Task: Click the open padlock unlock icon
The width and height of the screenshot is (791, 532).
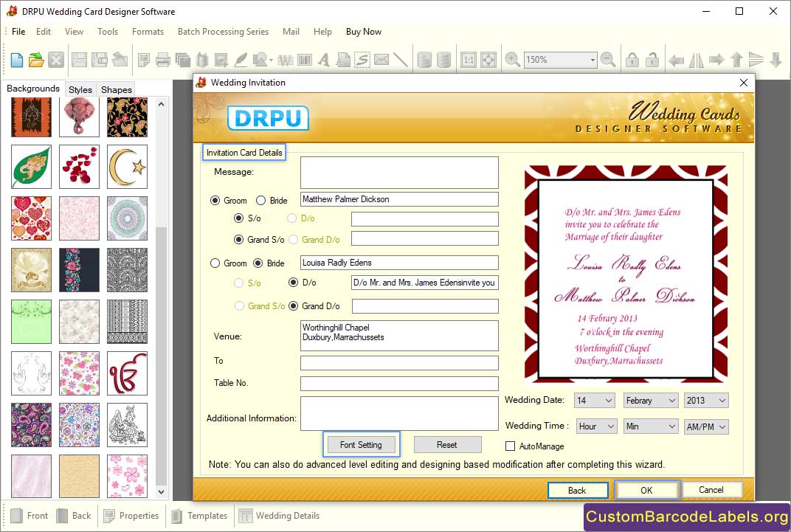Action: click(652, 60)
